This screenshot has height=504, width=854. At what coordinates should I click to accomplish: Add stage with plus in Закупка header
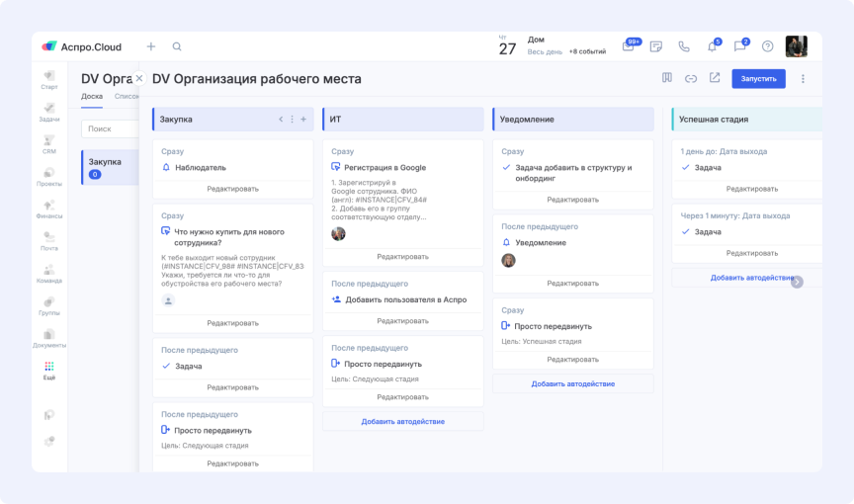pos(303,120)
